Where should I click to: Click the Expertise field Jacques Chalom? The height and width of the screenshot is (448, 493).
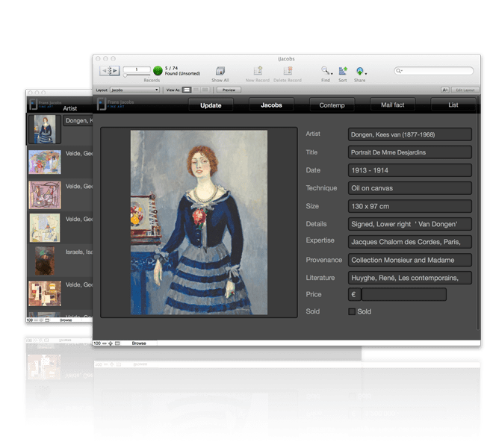(x=409, y=242)
